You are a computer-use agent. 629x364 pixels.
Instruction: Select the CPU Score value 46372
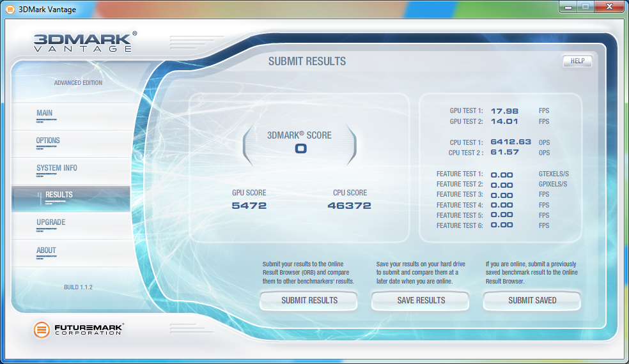coord(349,206)
